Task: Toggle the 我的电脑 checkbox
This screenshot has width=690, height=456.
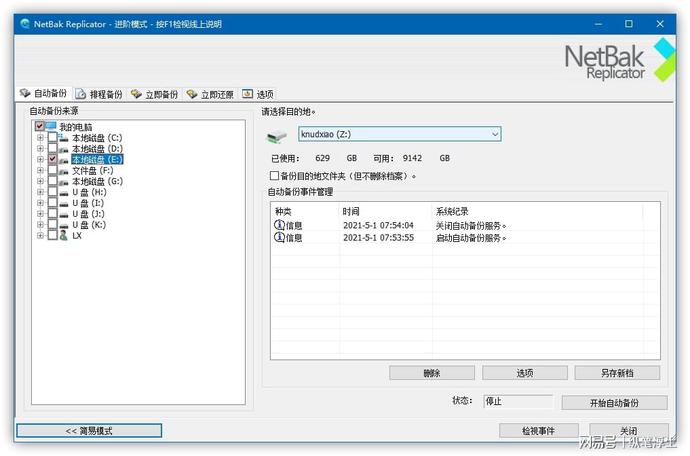Action: point(40,126)
